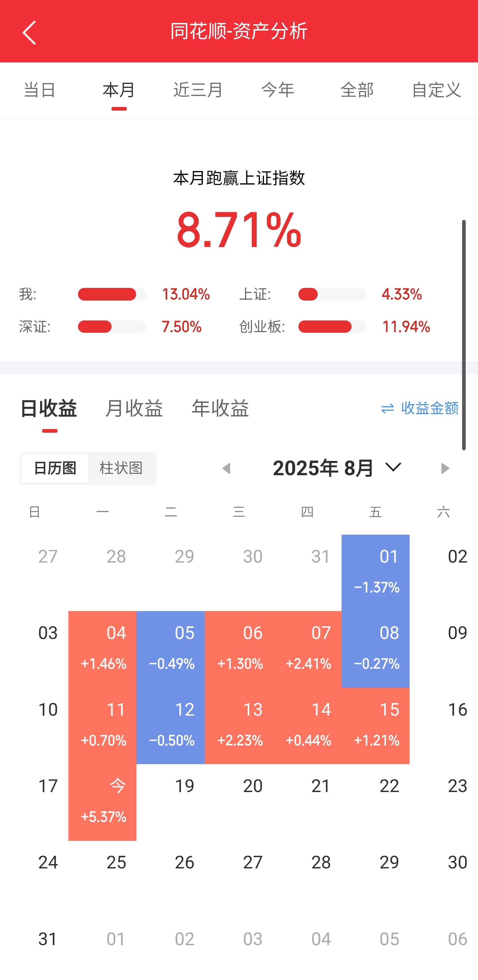
Task: Toggle to 收益金额 display
Action: tap(429, 408)
